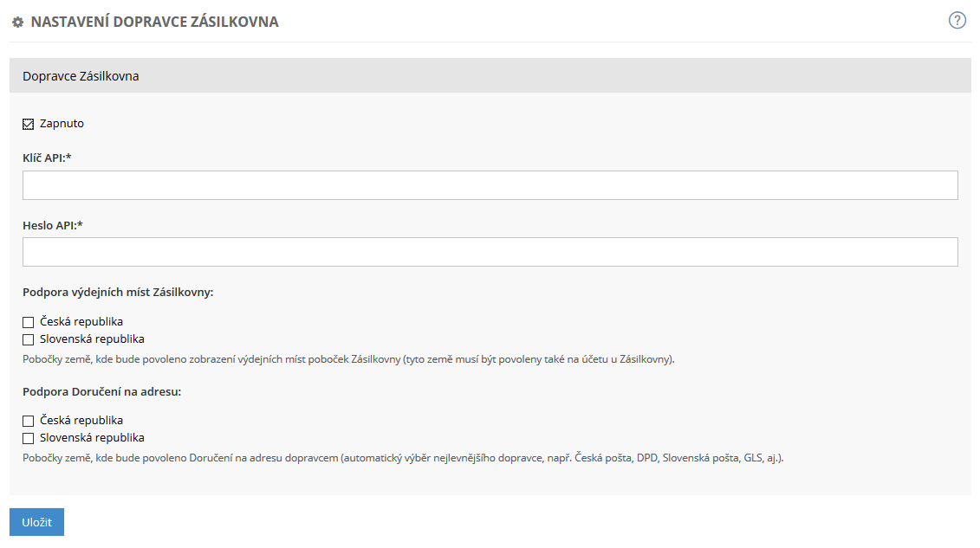This screenshot has width=980, height=548.
Task: Open the help question mark icon
Action: pyautogui.click(x=957, y=21)
